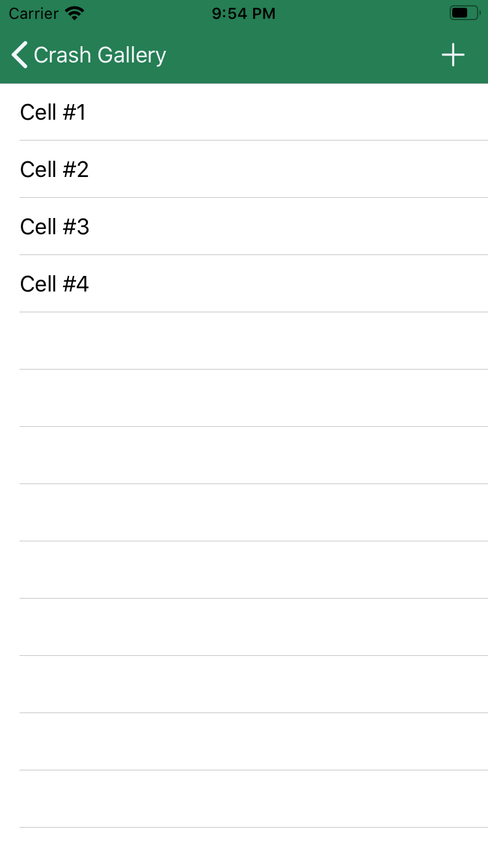Select fourth empty row below Cell #4

click(x=244, y=513)
